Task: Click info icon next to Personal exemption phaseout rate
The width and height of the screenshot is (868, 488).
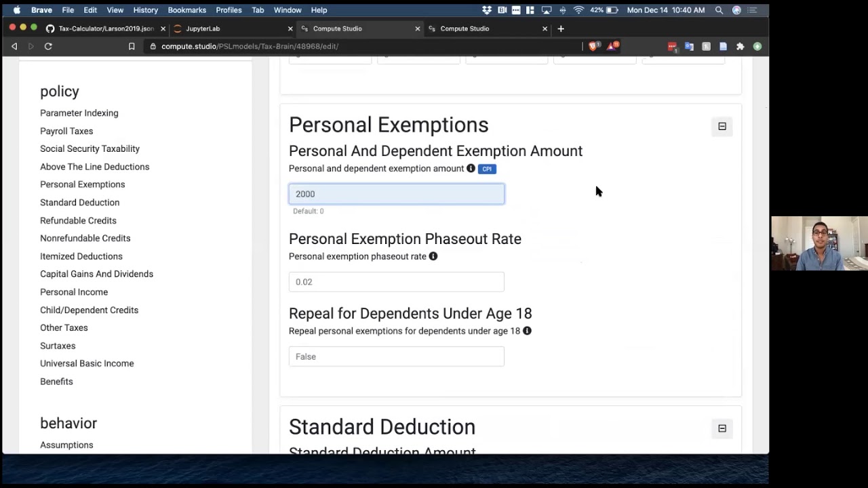Action: 433,256
